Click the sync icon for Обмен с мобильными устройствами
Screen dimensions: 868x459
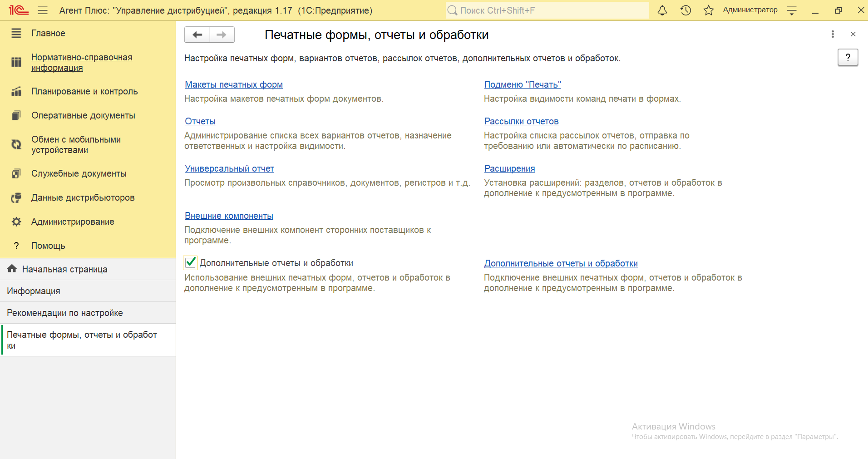click(x=16, y=144)
